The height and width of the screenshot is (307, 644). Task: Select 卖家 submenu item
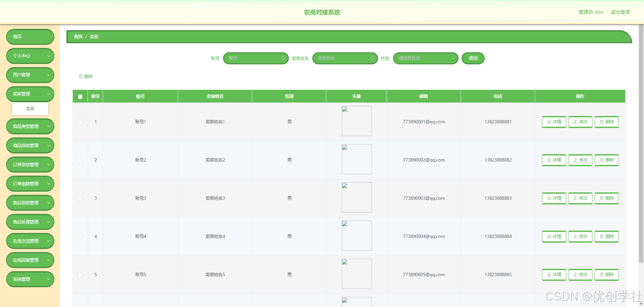tap(30, 109)
